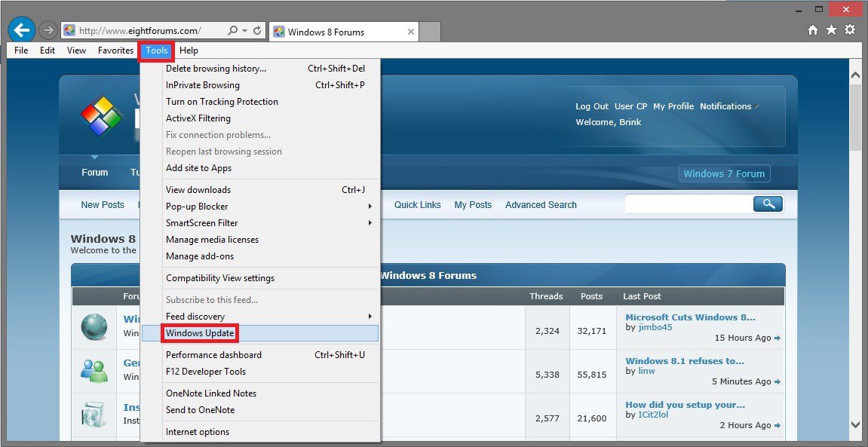
Task: Open the Settings gear icon
Action: (850, 30)
